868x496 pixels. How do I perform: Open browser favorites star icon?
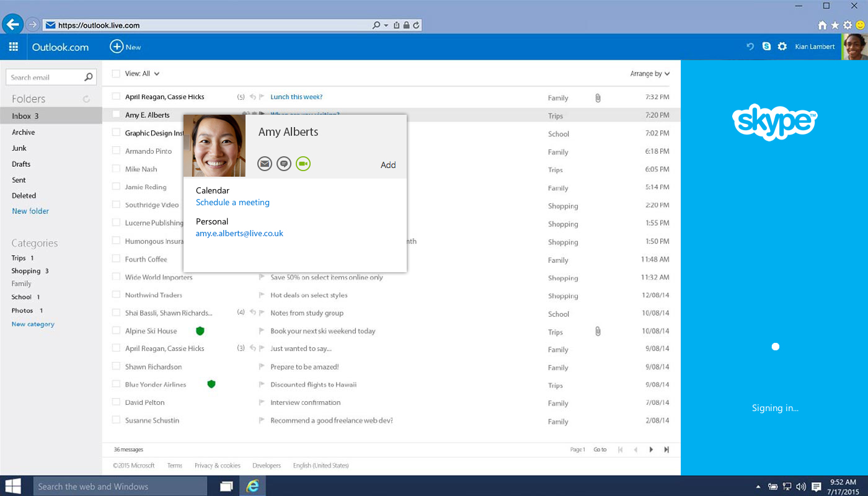point(835,25)
